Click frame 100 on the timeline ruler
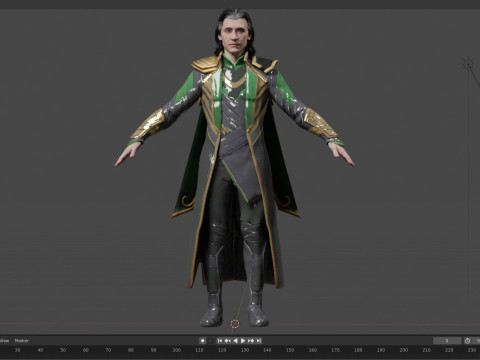480x360 pixels. pyautogui.click(x=177, y=350)
